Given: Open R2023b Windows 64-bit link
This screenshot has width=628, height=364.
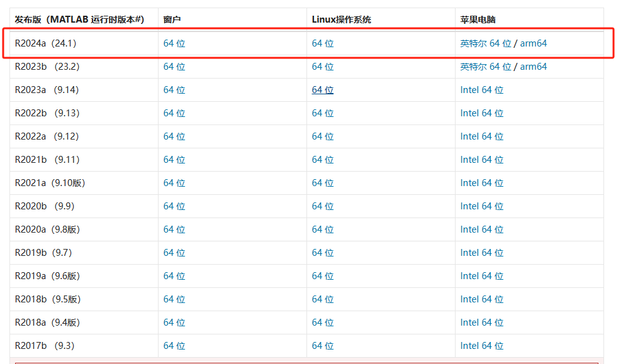Looking at the screenshot, I should [174, 67].
